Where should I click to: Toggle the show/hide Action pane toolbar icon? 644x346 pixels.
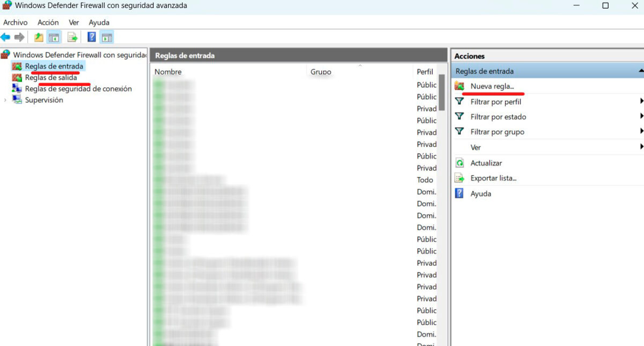coord(107,37)
